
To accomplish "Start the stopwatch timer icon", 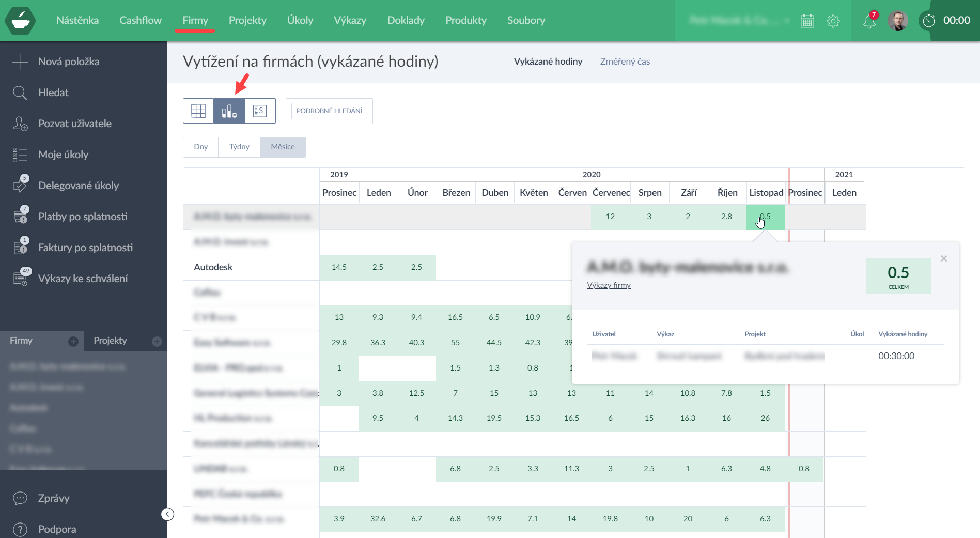I will 929,21.
